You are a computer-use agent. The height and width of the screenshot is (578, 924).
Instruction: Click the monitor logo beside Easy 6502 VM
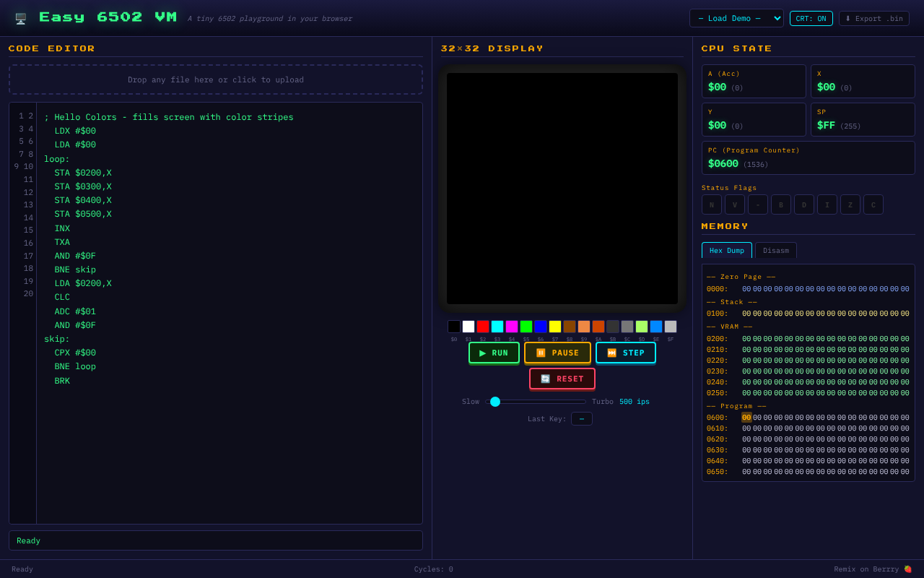[x=20, y=17]
